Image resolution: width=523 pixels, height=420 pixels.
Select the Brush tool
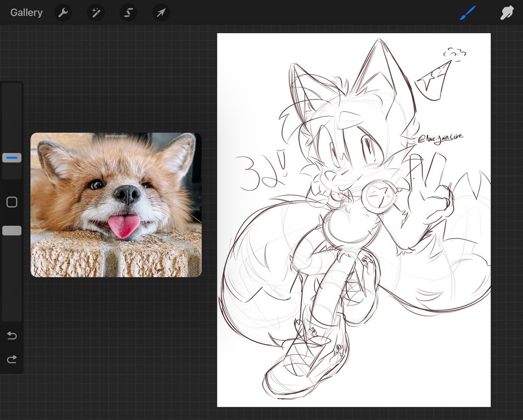click(x=468, y=13)
